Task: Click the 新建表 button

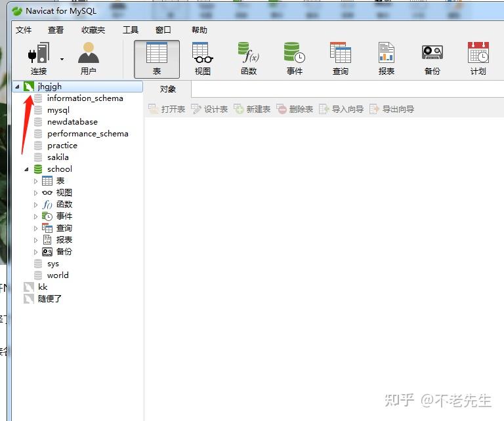Action: click(x=252, y=109)
